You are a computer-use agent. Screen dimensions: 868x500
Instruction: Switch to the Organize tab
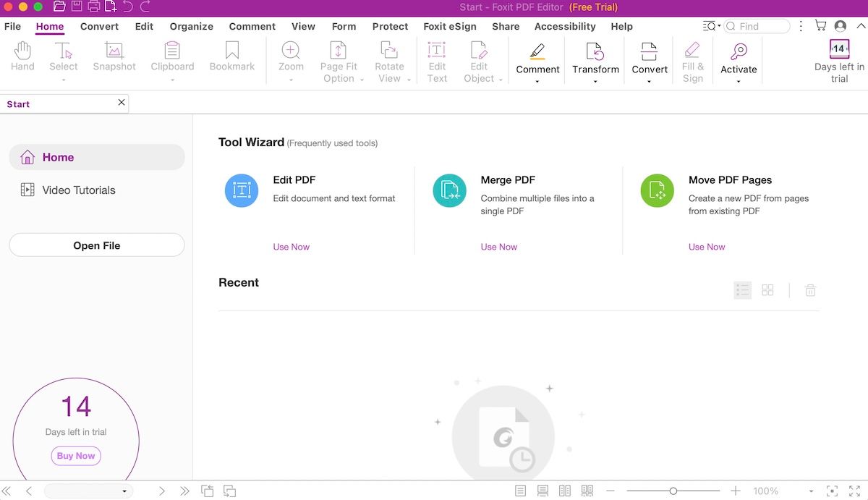(x=191, y=26)
